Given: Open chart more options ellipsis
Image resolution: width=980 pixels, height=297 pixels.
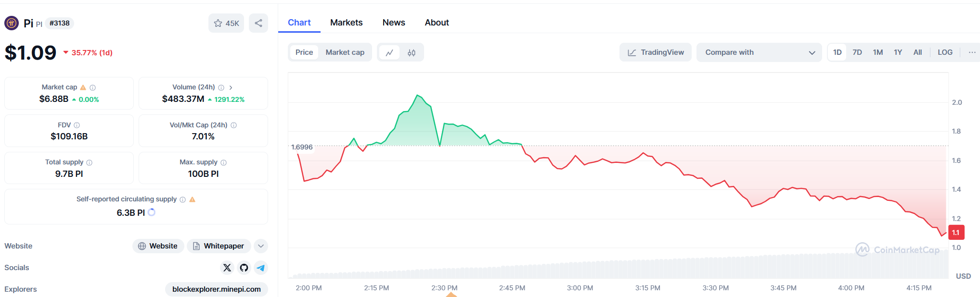Looking at the screenshot, I should click(x=972, y=52).
